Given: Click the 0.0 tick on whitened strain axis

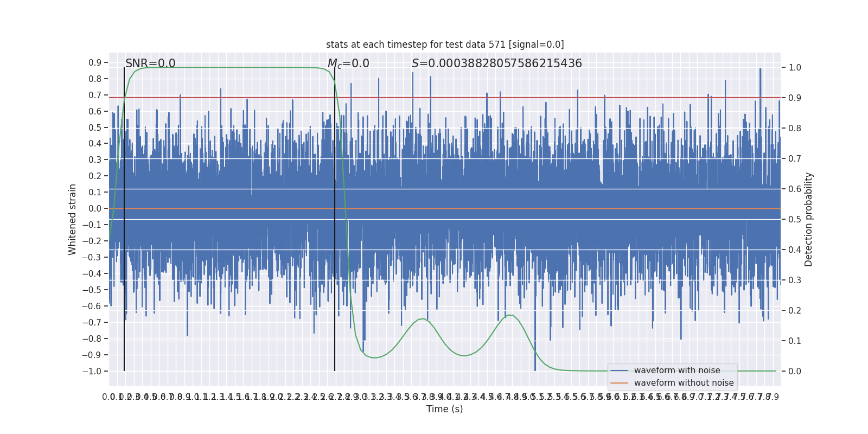Looking at the screenshot, I should point(95,208).
